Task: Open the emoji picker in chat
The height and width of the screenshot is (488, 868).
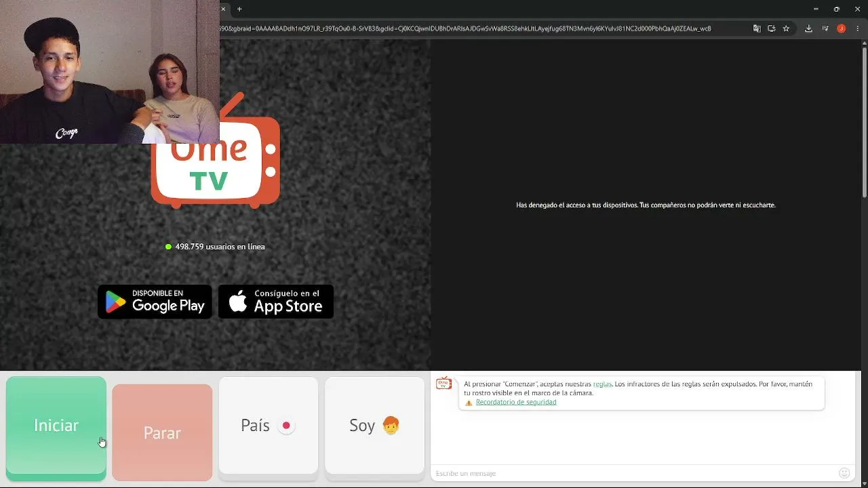Action: click(844, 473)
